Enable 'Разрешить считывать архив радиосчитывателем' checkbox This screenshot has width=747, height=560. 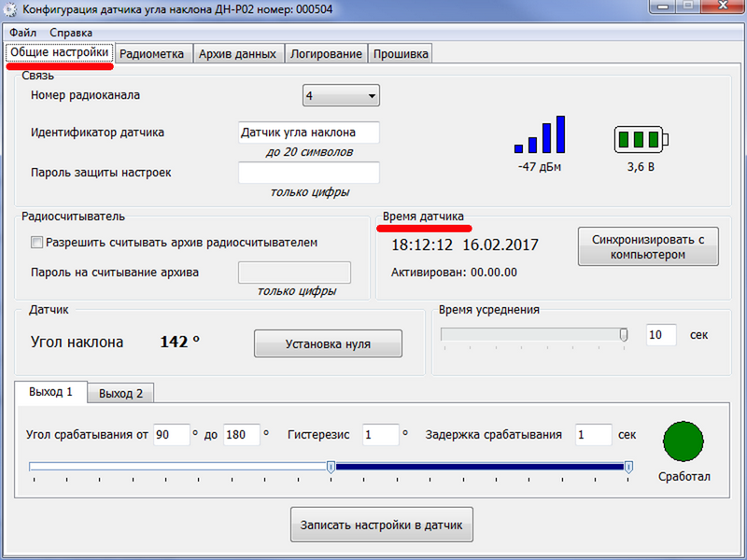[x=36, y=243]
